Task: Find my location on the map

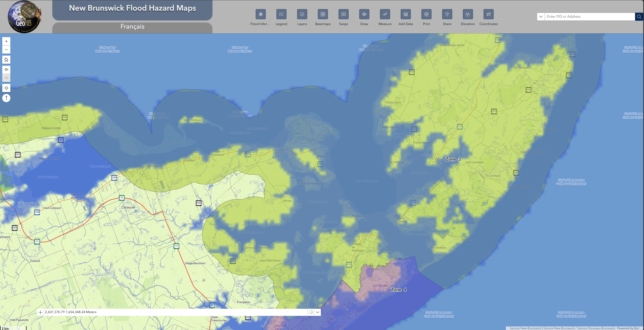Action: coord(6,88)
